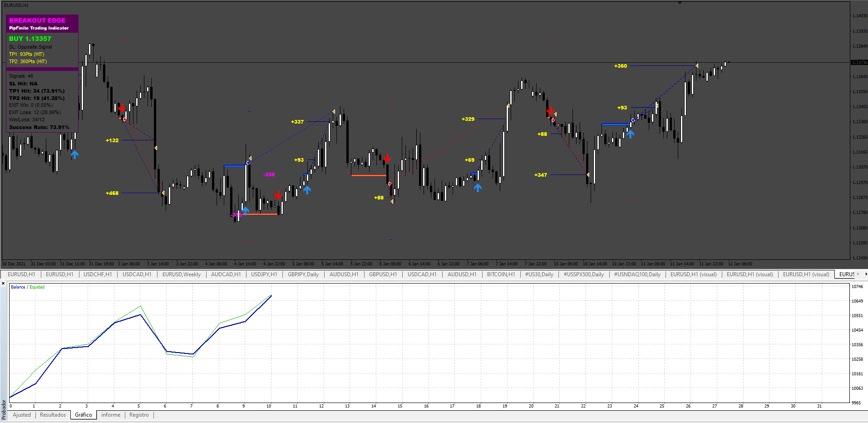Select the tester Gráfico tab
Screen dimensions: 868x423
tap(84, 415)
